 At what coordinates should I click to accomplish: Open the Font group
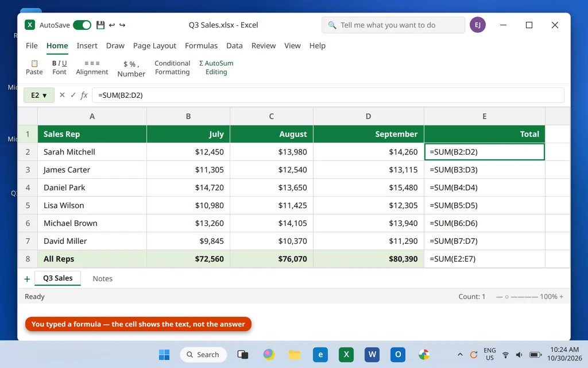pos(59,68)
